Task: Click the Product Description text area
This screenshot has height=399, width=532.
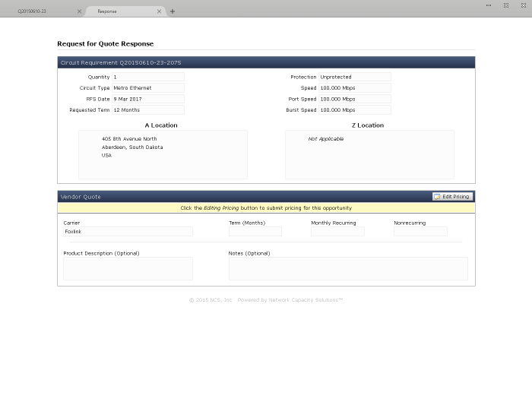Action: coord(128,268)
